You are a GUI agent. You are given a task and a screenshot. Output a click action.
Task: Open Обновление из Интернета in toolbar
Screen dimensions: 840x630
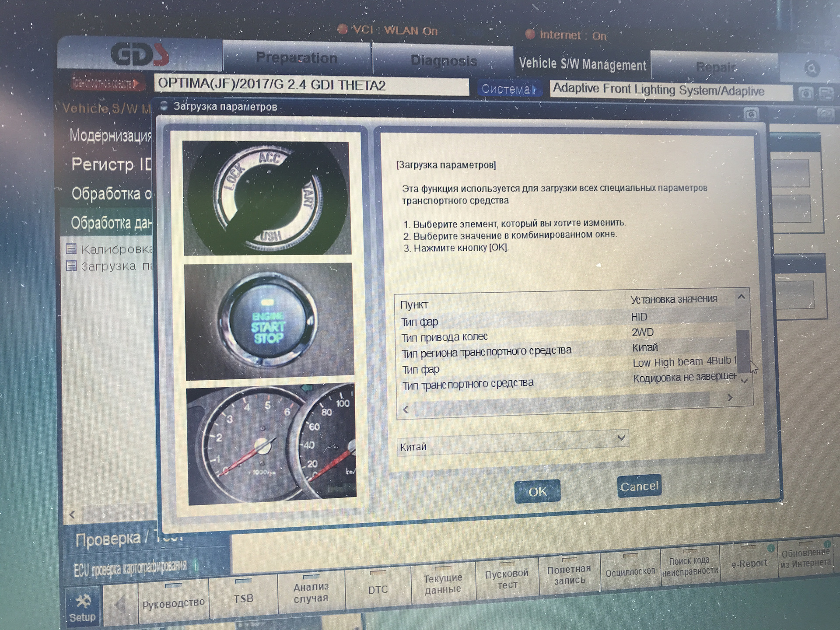pyautogui.click(x=805, y=558)
